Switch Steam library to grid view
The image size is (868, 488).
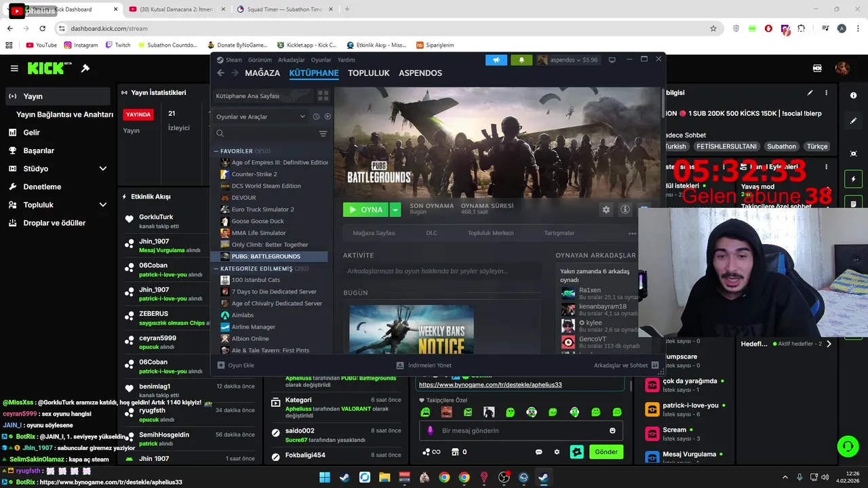pyautogui.click(x=323, y=96)
